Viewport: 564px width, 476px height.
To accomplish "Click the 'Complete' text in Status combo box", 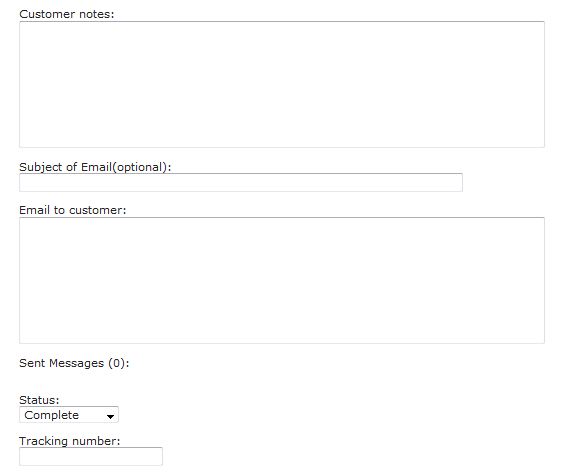I will (x=51, y=415).
